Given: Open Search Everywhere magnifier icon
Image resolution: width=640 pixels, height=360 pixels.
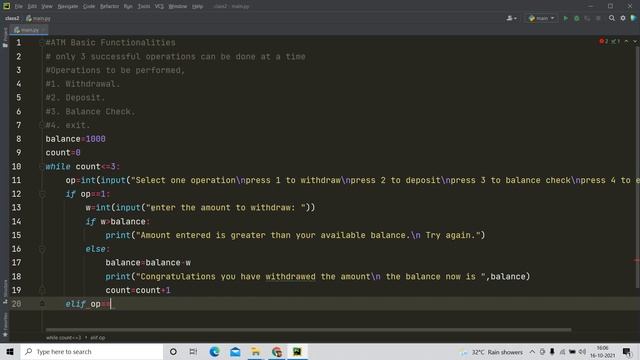Looking at the screenshot, I should click(x=611, y=18).
